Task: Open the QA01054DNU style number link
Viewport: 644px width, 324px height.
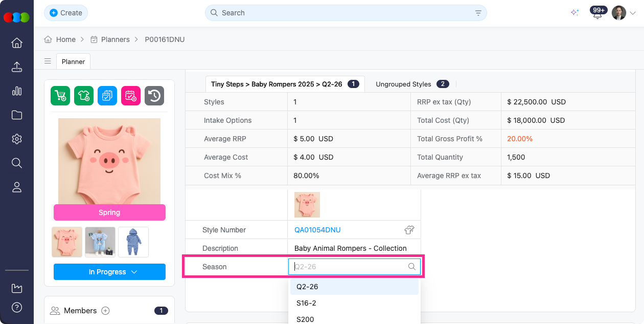Action: tap(317, 230)
